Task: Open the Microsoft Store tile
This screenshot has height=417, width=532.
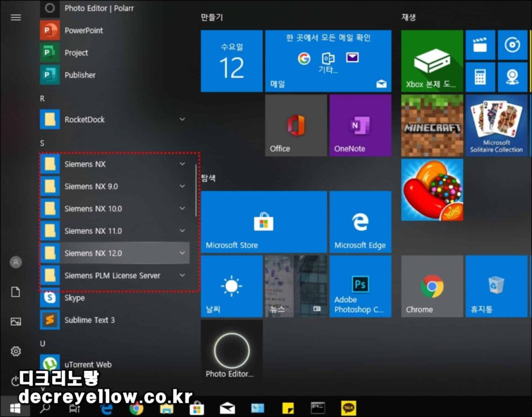Action: click(x=263, y=222)
